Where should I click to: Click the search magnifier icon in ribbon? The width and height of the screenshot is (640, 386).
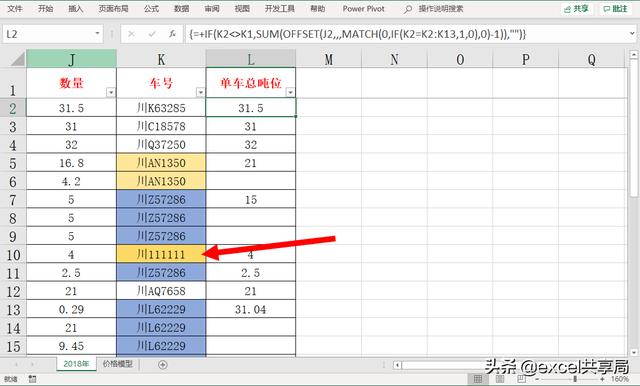click(x=407, y=9)
